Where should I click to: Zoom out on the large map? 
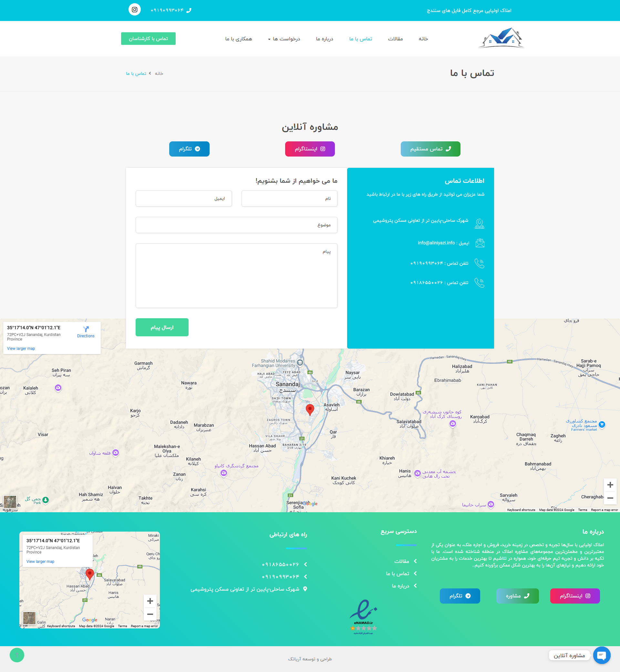[x=610, y=498]
